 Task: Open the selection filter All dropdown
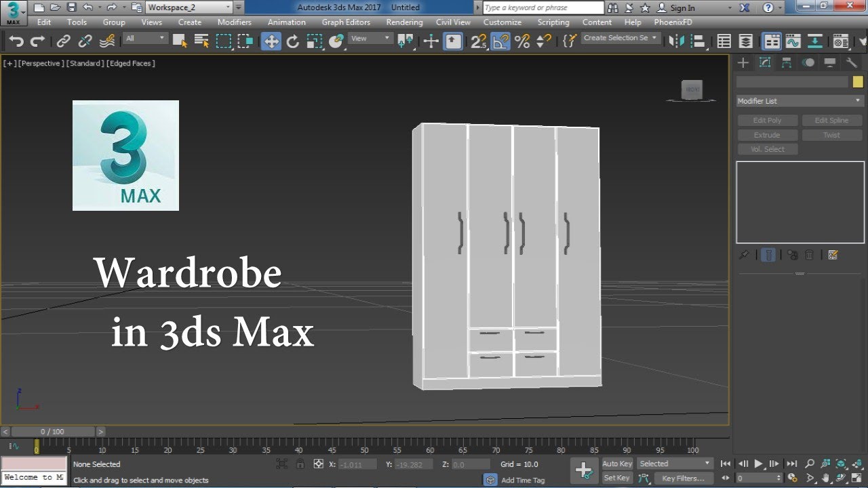pos(145,39)
